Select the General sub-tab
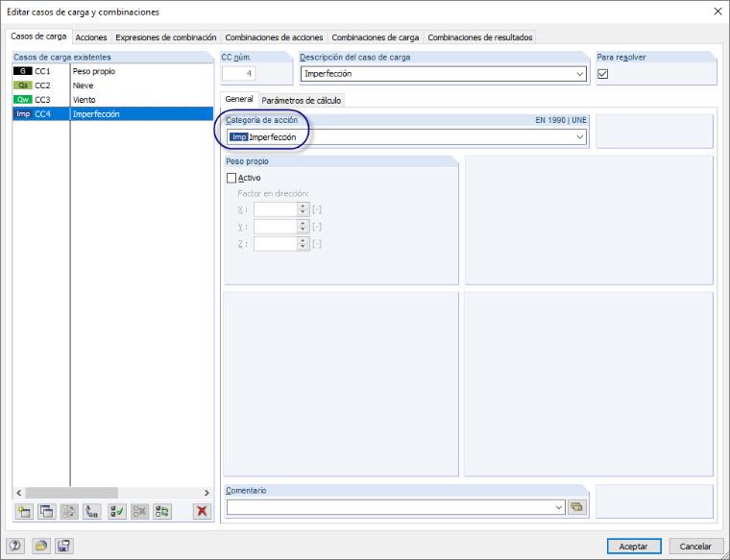 (x=239, y=99)
